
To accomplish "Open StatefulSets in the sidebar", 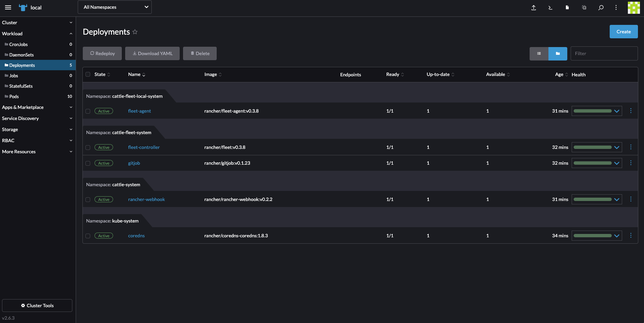I will point(38,86).
